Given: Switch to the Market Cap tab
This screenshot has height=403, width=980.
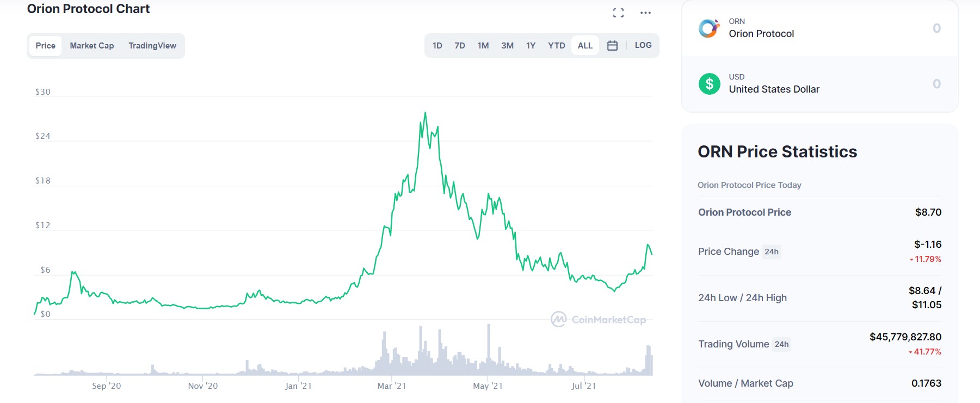Looking at the screenshot, I should tap(91, 46).
